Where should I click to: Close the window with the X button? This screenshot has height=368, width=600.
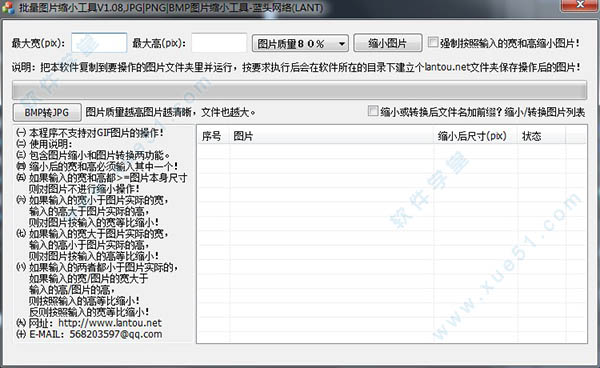(x=580, y=5)
